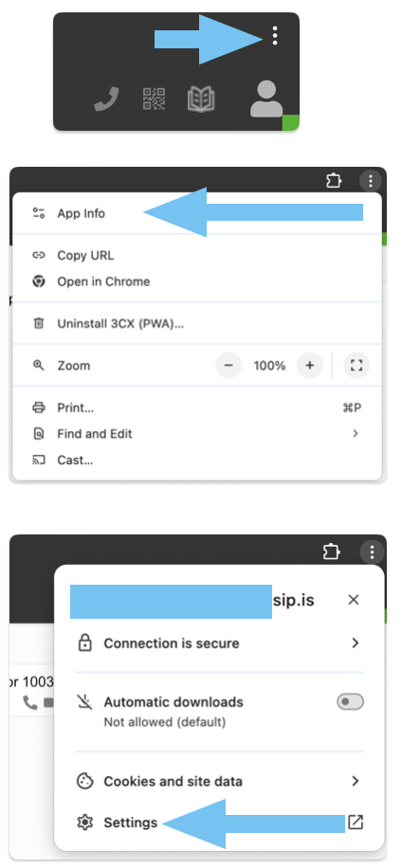Toggle the Automatic downloads switch
The width and height of the screenshot is (402, 868).
[351, 702]
